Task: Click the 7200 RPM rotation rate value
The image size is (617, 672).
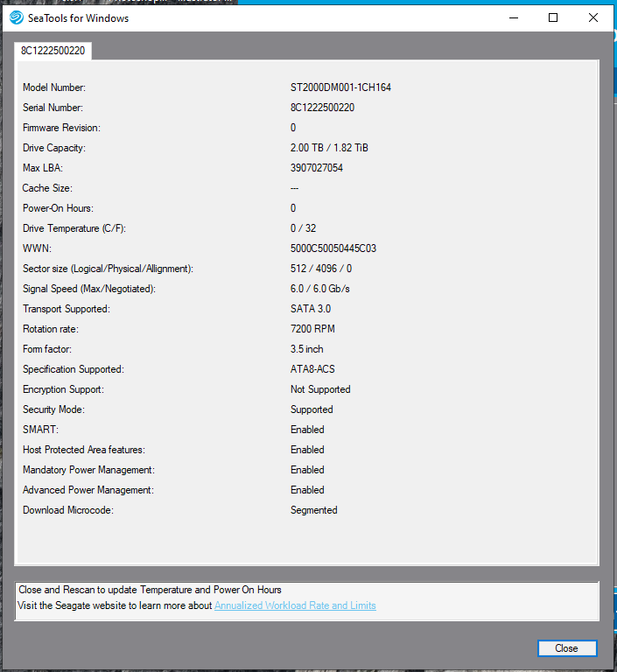Action: tap(312, 329)
